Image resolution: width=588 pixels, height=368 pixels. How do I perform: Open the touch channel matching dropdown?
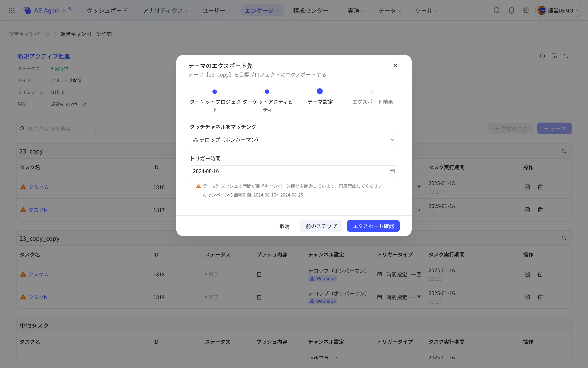click(x=294, y=140)
